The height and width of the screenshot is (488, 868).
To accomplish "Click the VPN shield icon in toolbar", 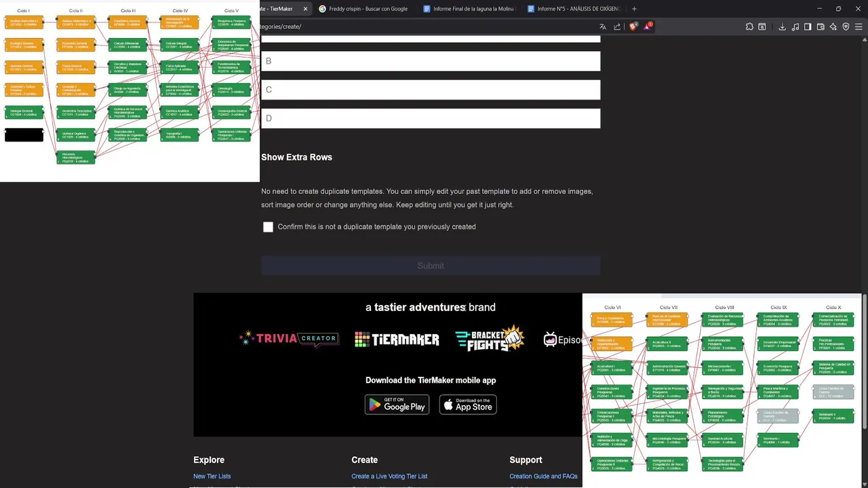I will click(846, 26).
